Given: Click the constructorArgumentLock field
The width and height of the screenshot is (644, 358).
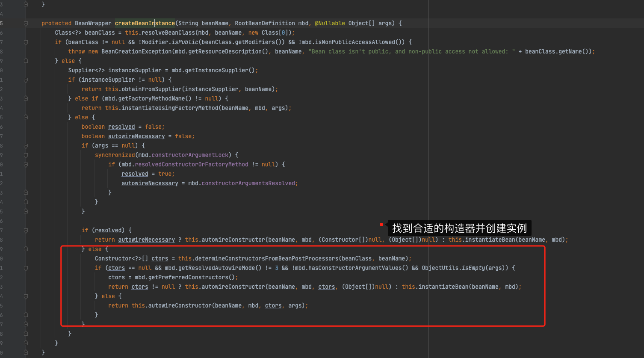Looking at the screenshot, I should (190, 155).
